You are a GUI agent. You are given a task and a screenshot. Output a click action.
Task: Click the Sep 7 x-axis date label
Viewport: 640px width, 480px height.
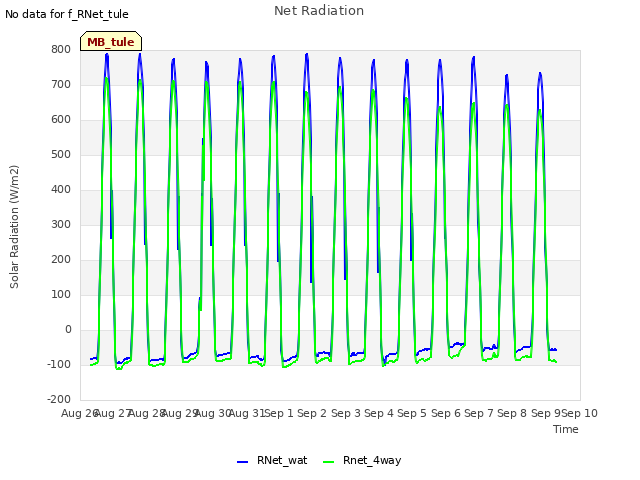click(x=479, y=413)
